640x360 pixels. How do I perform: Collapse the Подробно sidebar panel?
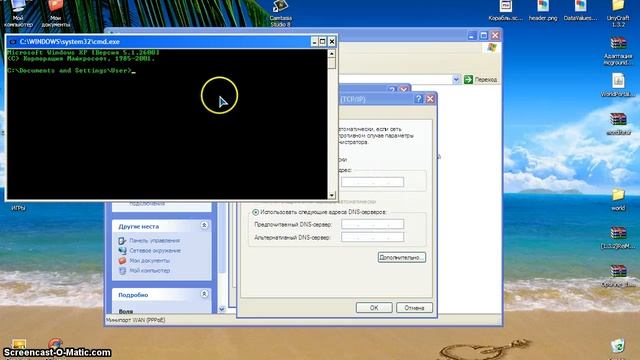coord(204,294)
